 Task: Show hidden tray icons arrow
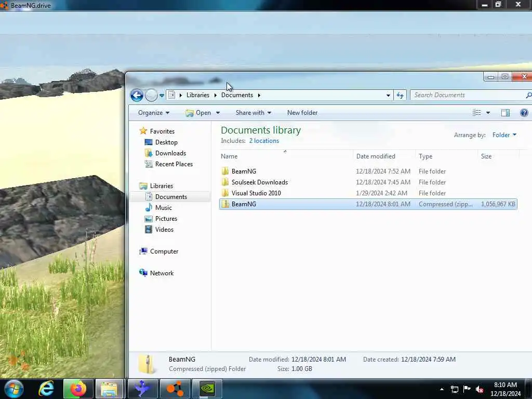click(442, 389)
